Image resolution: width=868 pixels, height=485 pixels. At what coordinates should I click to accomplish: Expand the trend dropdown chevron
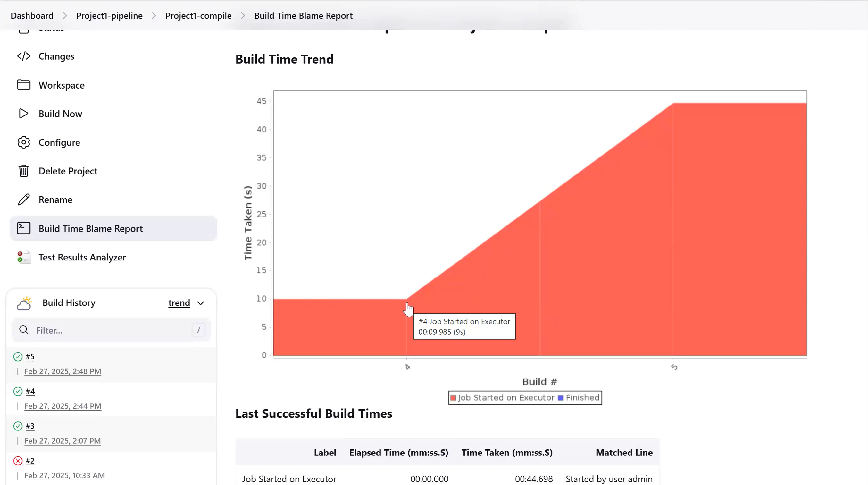click(x=200, y=303)
